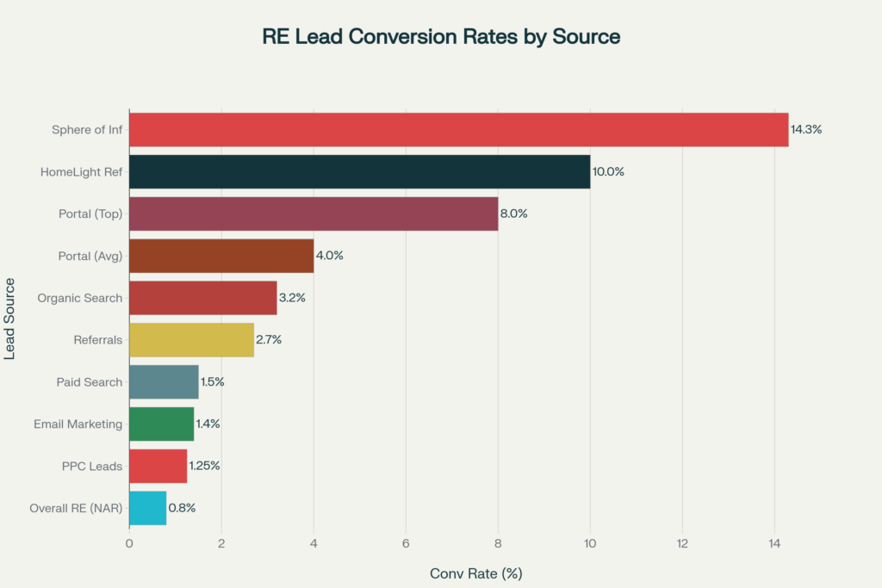Click the Email Marketing category label
882x588 pixels.
[78, 424]
